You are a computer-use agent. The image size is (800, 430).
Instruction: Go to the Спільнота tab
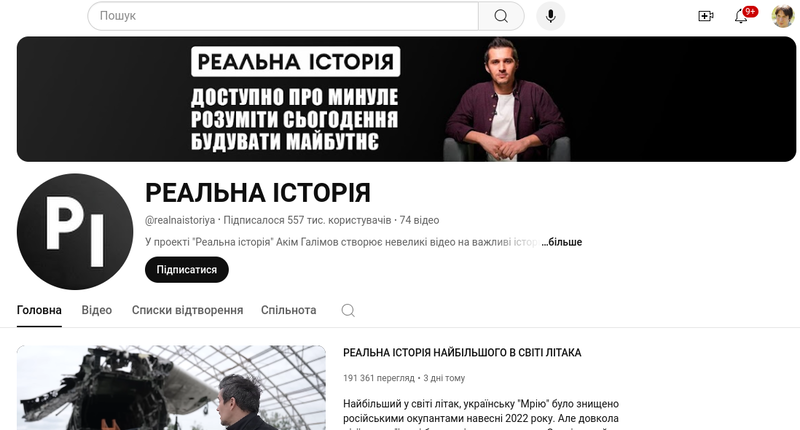tap(288, 310)
